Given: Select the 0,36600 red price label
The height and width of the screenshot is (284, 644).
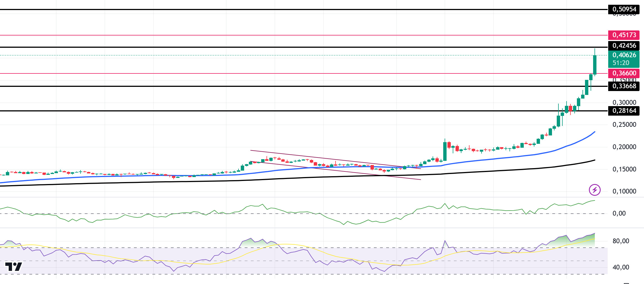Looking at the screenshot, I should [624, 73].
